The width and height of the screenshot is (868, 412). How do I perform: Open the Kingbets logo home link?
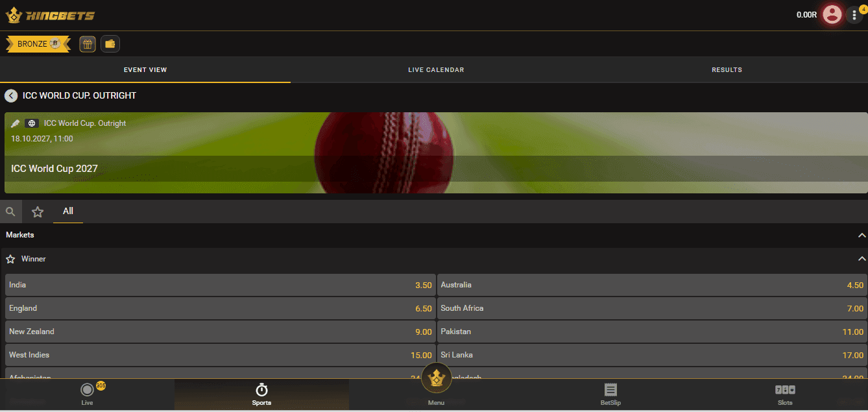50,15
